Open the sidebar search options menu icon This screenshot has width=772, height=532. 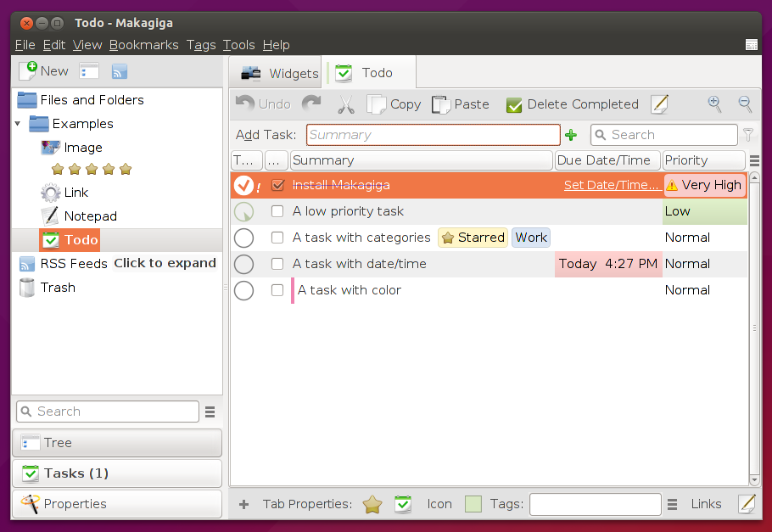pos(210,412)
